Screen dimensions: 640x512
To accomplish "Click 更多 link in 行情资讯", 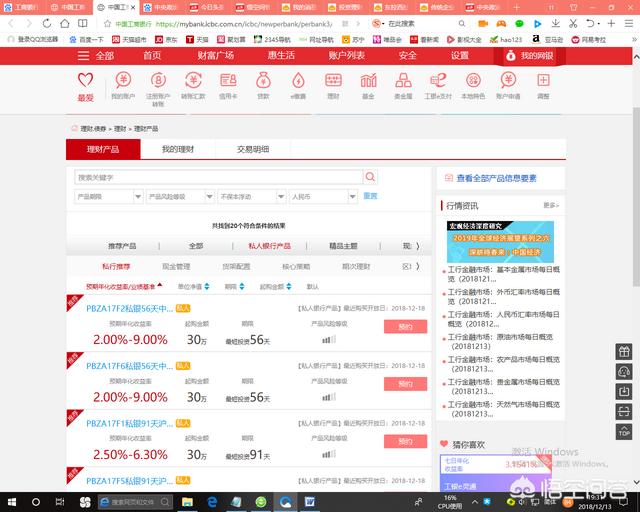I will (551, 205).
